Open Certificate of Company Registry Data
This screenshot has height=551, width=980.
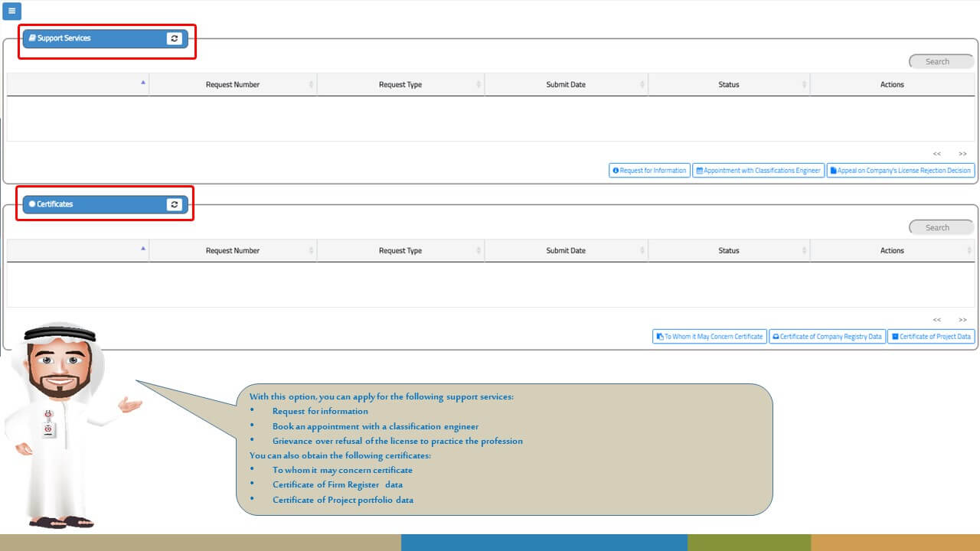827,337
